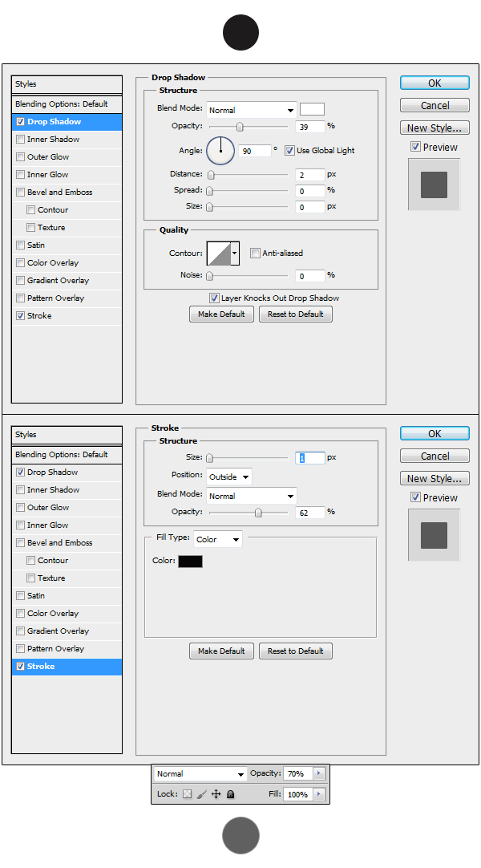
Task: Enable Inner Shadow in the upper dialog
Action: tap(21, 140)
